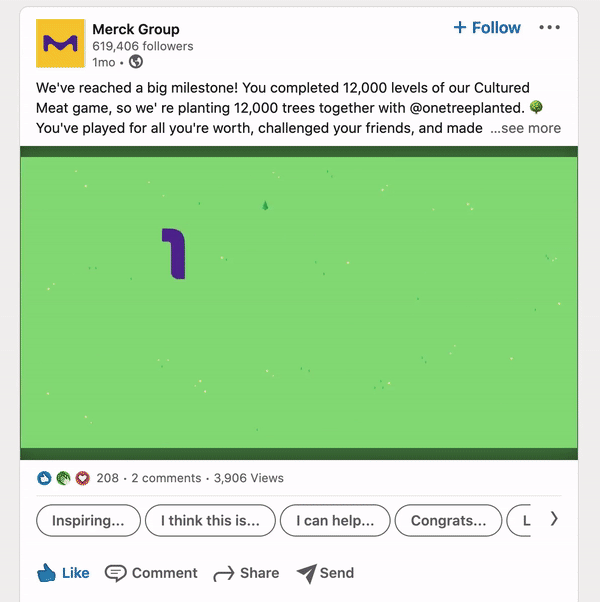
Task: Select the "Inspiring..." quick reply
Action: [88, 520]
